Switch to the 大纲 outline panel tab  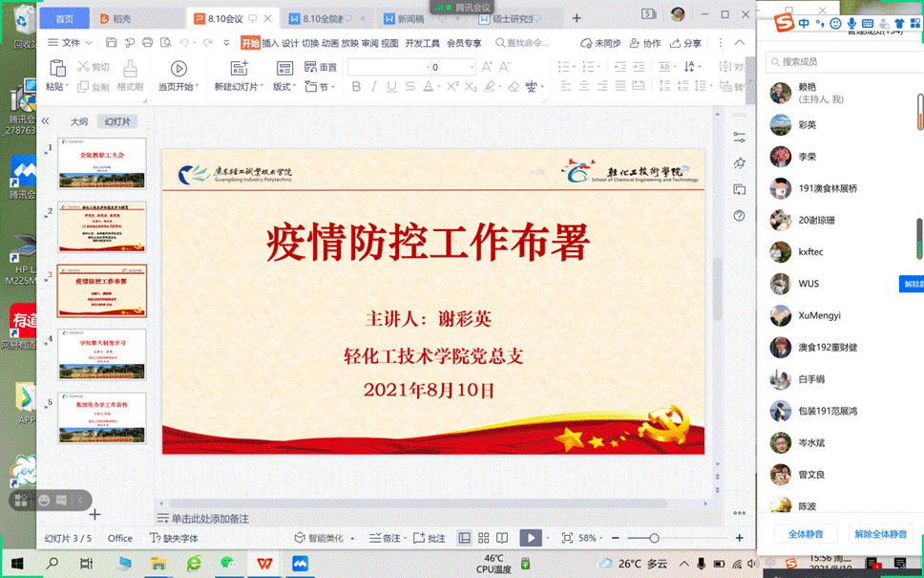click(79, 122)
